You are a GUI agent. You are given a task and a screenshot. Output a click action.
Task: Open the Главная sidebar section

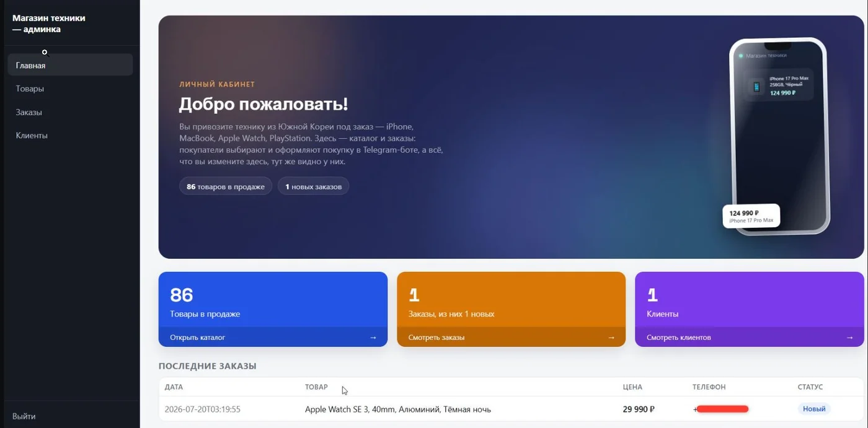pos(70,65)
